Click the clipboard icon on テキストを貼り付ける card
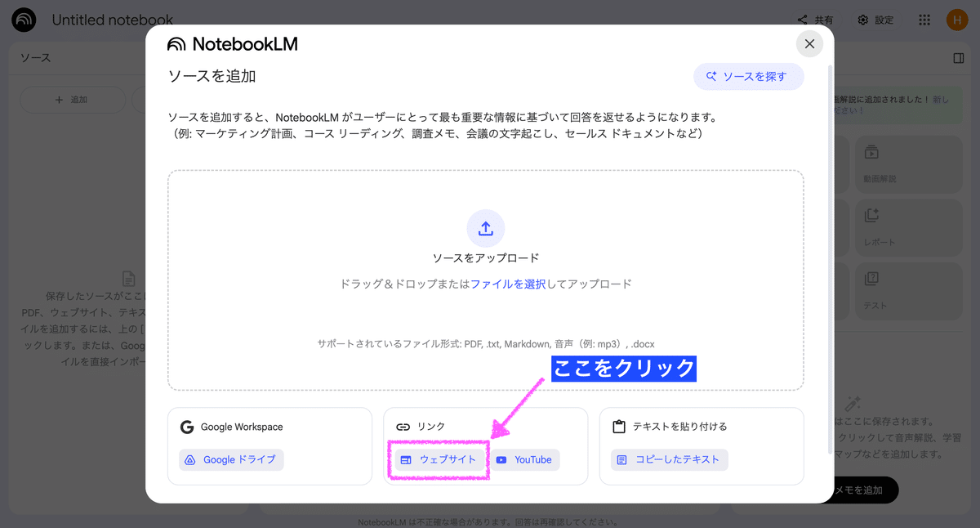The image size is (980, 528). tap(621, 426)
